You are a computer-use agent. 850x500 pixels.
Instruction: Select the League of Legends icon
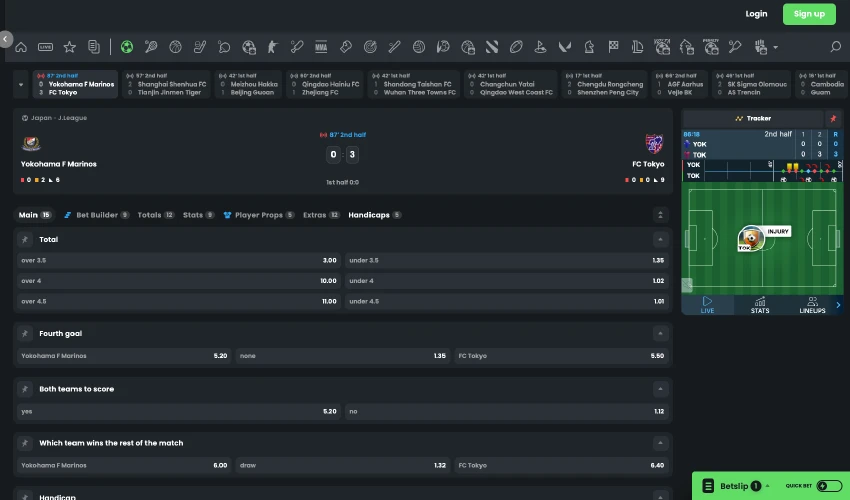(x=638, y=47)
